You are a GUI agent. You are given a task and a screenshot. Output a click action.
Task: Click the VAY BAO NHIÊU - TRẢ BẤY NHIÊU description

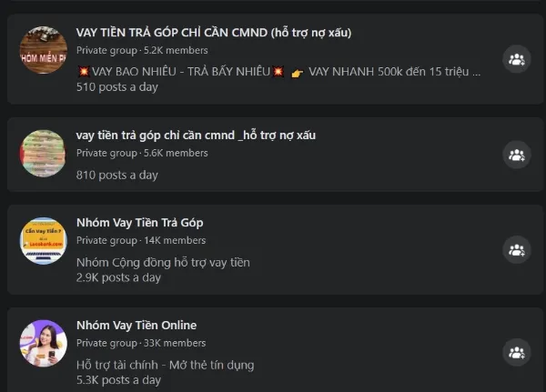[278, 72]
